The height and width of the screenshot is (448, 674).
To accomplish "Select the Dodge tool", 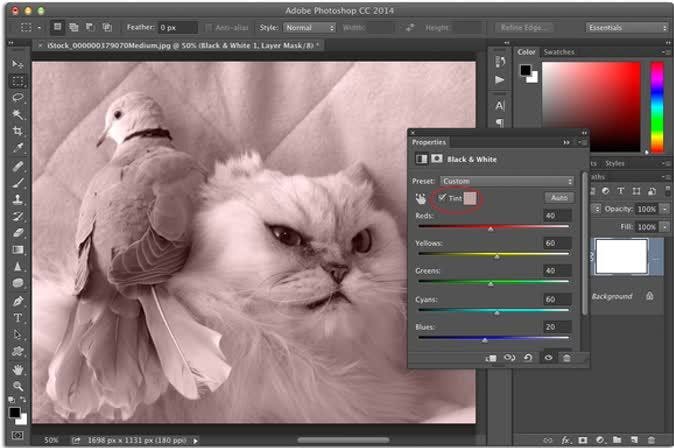I will [x=17, y=283].
